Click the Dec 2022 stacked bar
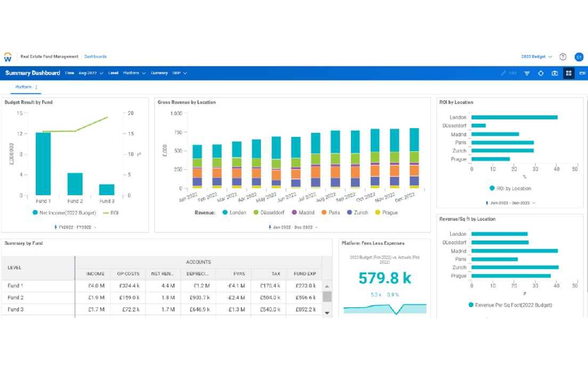The image size is (588, 368). [414, 158]
